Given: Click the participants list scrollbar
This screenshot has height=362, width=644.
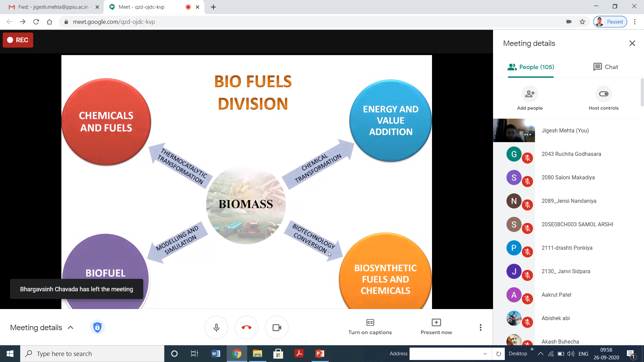Looking at the screenshot, I should (x=642, y=92).
